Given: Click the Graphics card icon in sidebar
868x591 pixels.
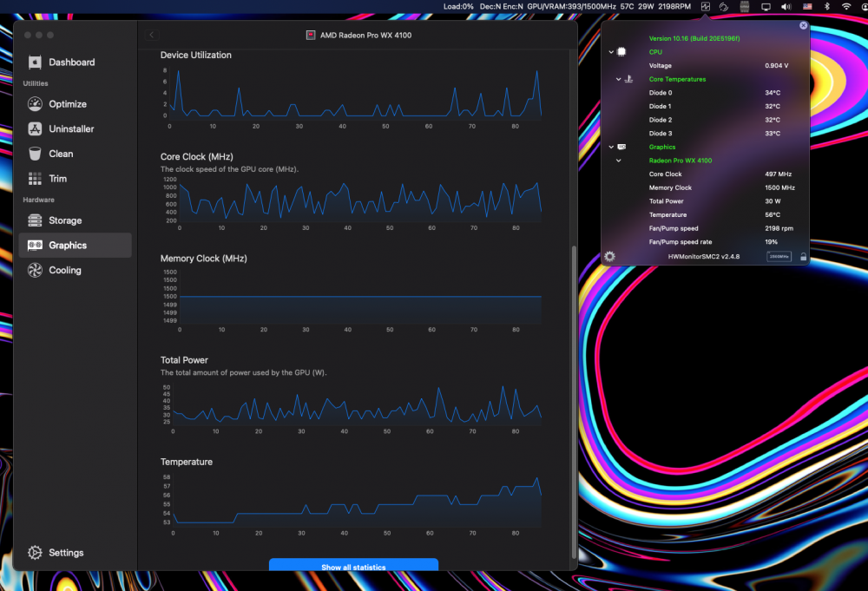Looking at the screenshot, I should [35, 245].
